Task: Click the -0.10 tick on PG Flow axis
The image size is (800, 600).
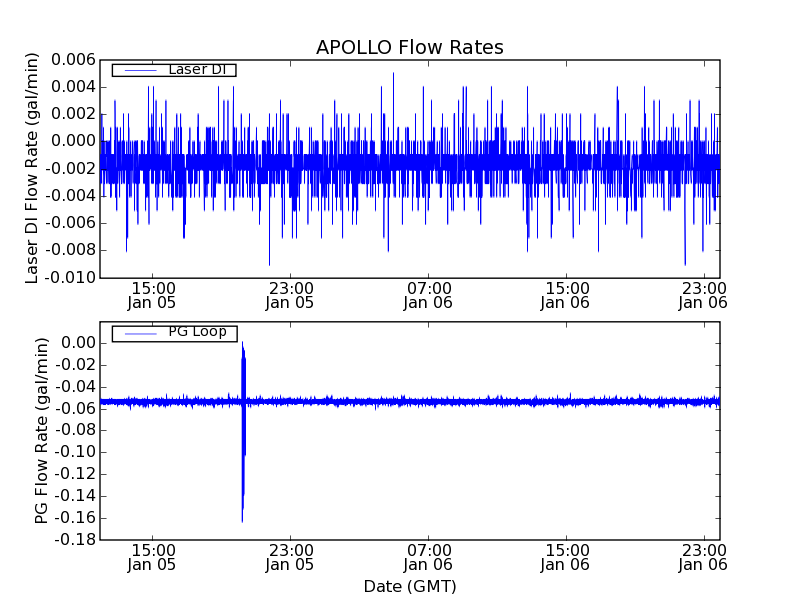Action: [75, 452]
